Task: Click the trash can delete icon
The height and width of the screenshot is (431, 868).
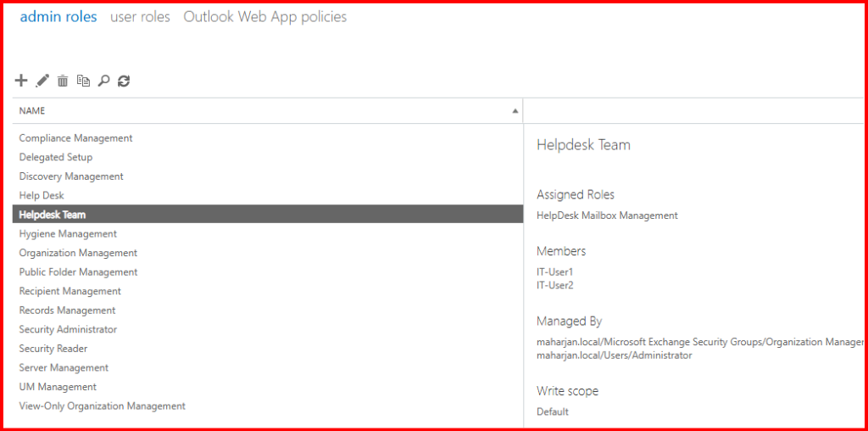Action: [63, 81]
